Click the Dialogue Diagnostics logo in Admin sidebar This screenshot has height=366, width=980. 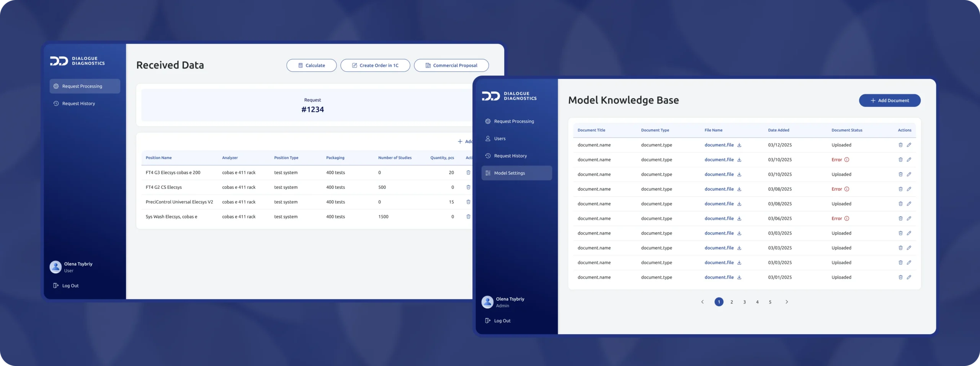coord(509,96)
